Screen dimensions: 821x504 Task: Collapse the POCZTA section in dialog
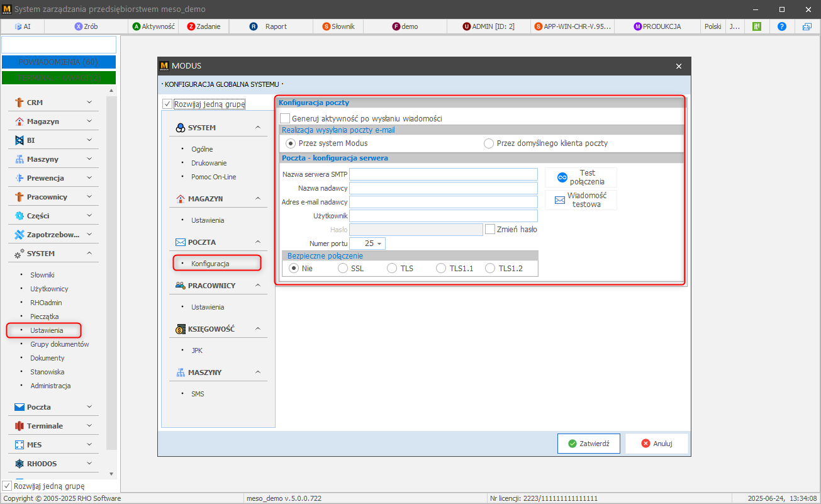click(x=257, y=242)
